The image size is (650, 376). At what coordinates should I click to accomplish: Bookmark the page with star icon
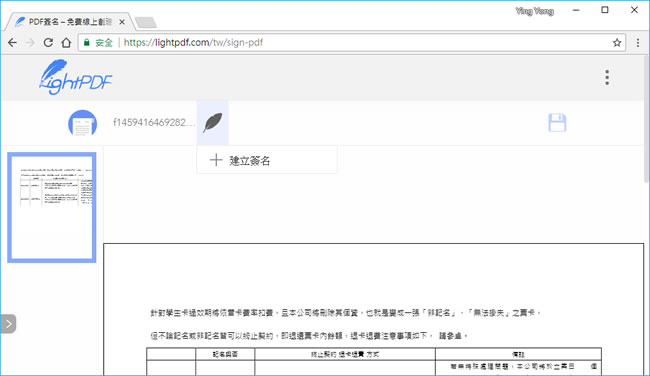pos(617,43)
